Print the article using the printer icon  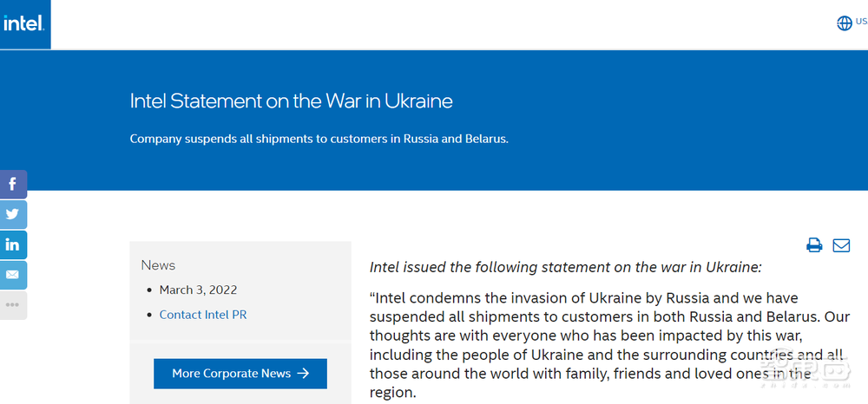tap(814, 245)
